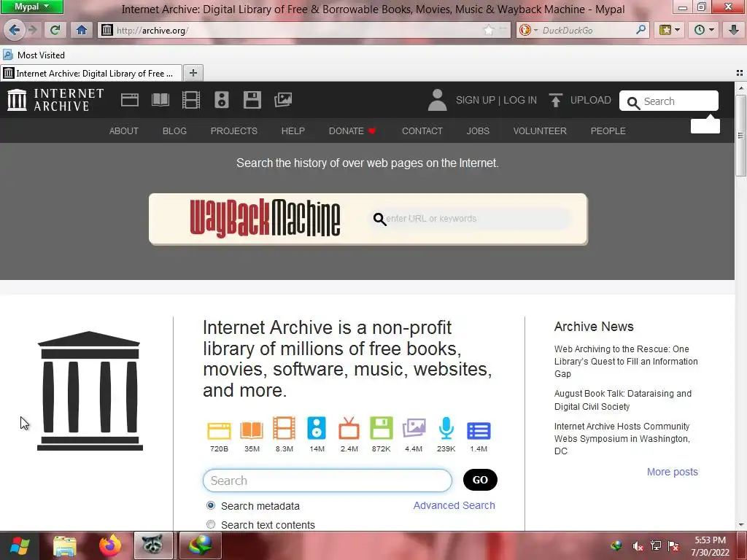
Task: Open Most Visited bookmarks folder
Action: pyautogui.click(x=34, y=55)
